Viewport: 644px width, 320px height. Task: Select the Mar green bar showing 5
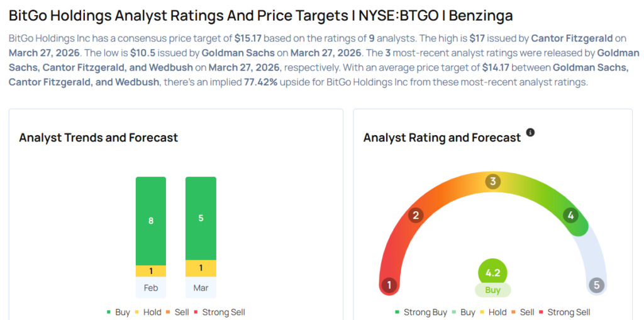[201, 218]
